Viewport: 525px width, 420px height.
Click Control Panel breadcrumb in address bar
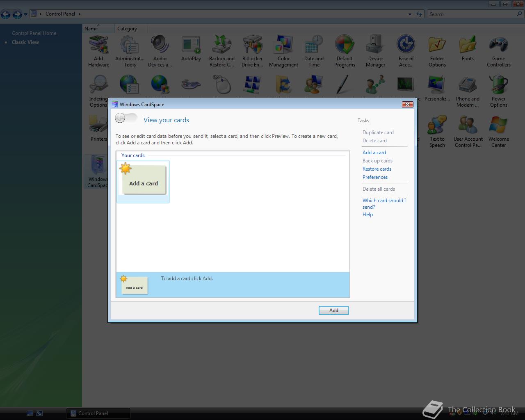tap(60, 14)
